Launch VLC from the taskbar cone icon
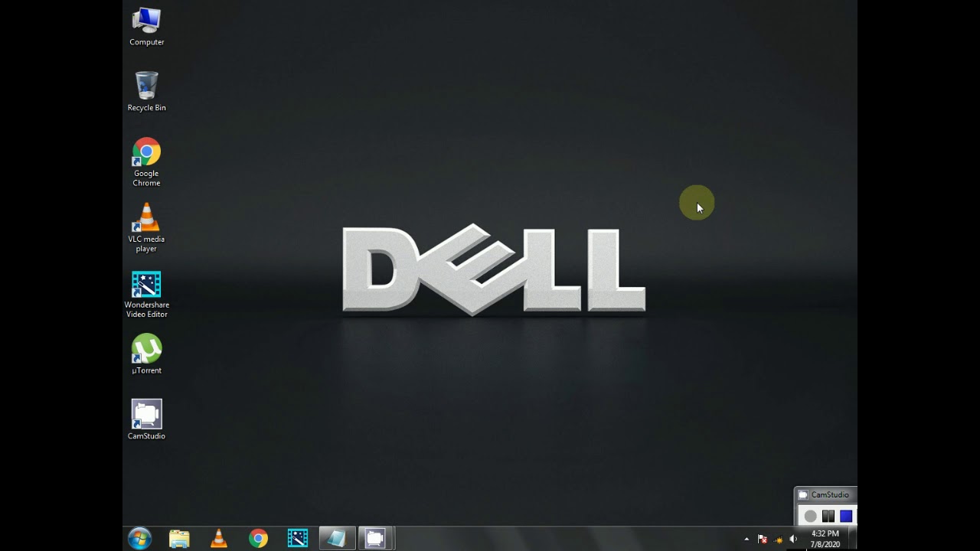 click(219, 539)
